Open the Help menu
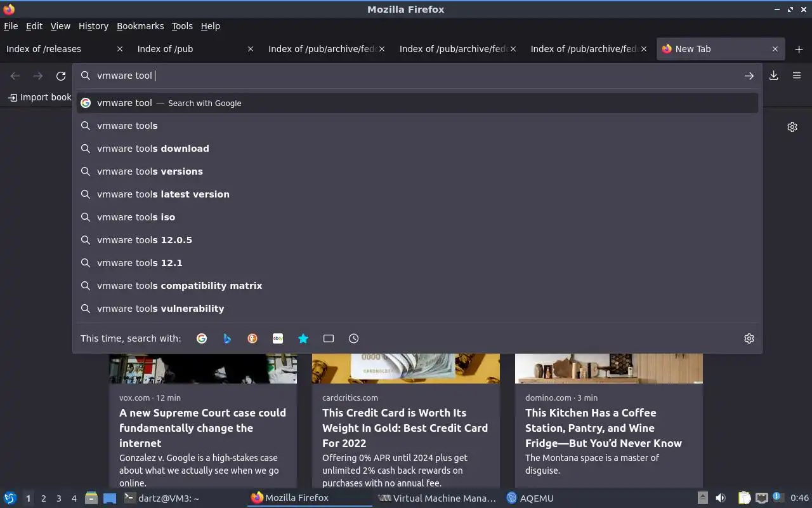 click(210, 26)
